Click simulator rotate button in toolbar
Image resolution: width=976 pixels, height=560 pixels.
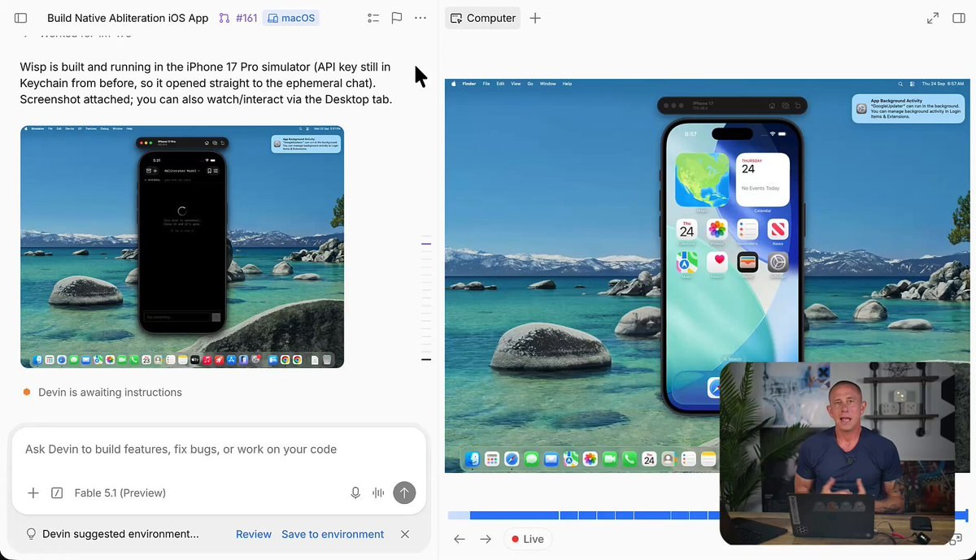coord(800,106)
